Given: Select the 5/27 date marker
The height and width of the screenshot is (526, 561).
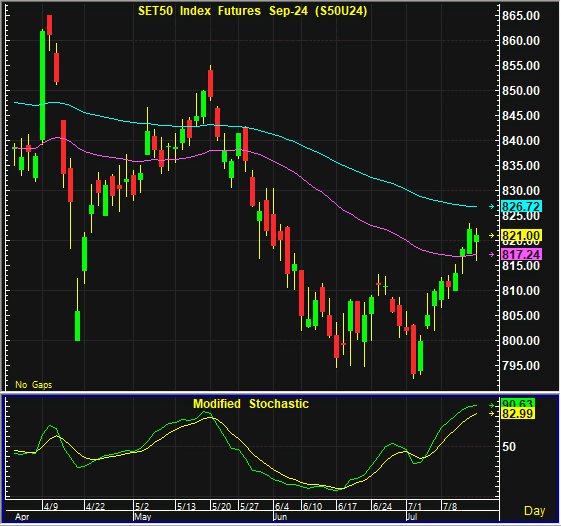Looking at the screenshot, I should 249,506.
